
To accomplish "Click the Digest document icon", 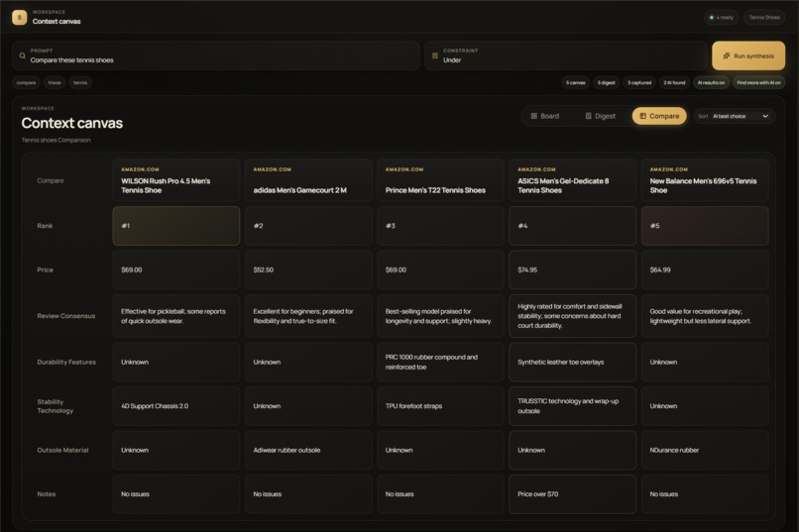I will point(589,116).
